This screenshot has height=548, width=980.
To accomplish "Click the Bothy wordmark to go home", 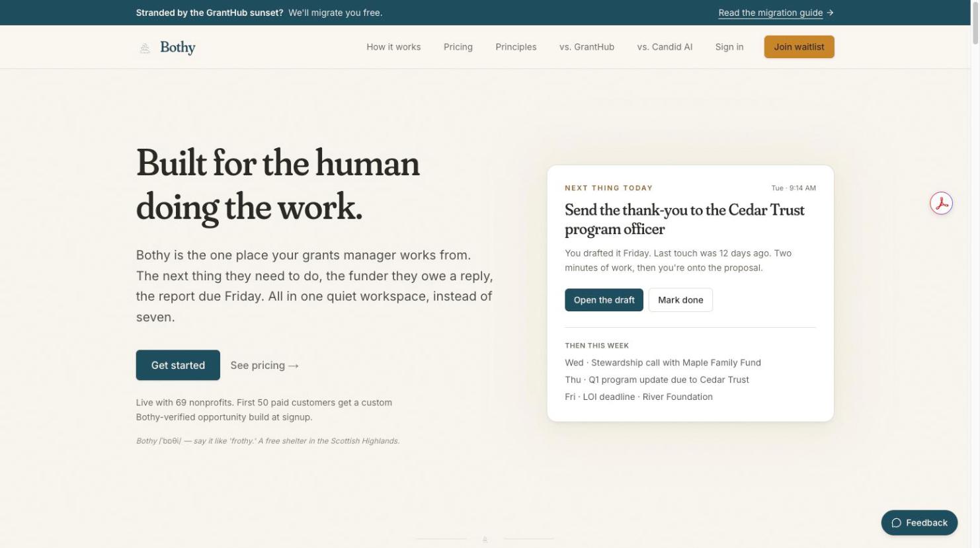I will (x=178, y=48).
